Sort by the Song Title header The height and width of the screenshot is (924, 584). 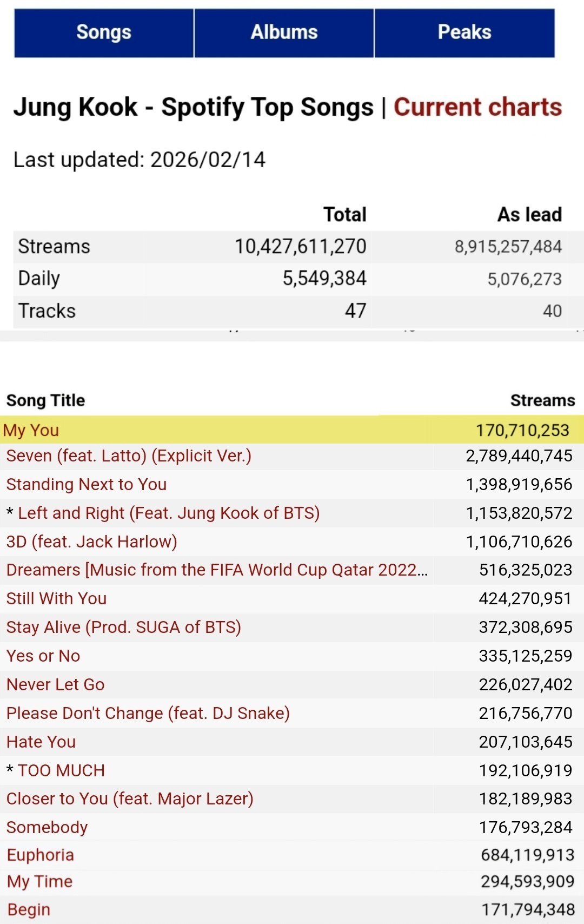[46, 400]
